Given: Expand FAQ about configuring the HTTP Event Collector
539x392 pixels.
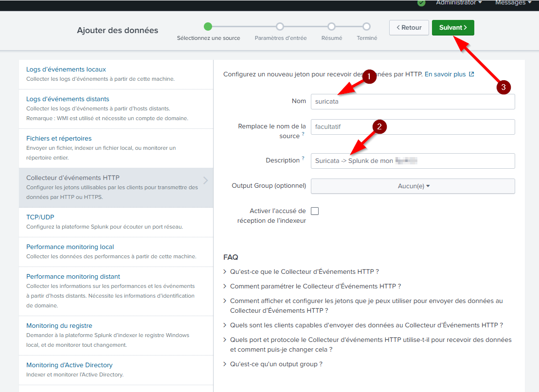Looking at the screenshot, I should click(315, 286).
